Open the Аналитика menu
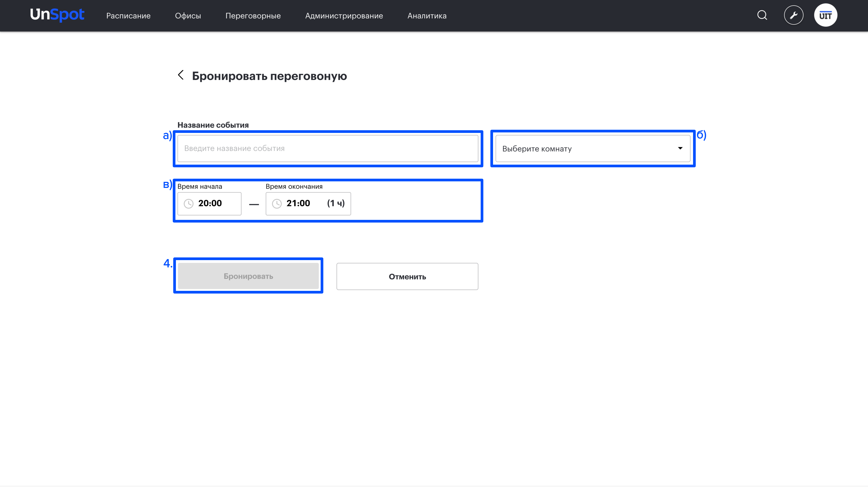 [427, 16]
